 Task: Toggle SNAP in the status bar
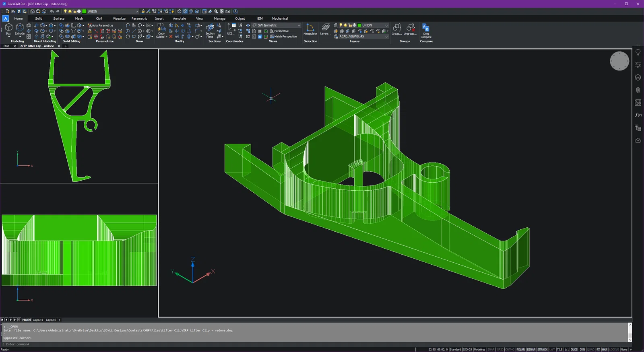point(491,350)
